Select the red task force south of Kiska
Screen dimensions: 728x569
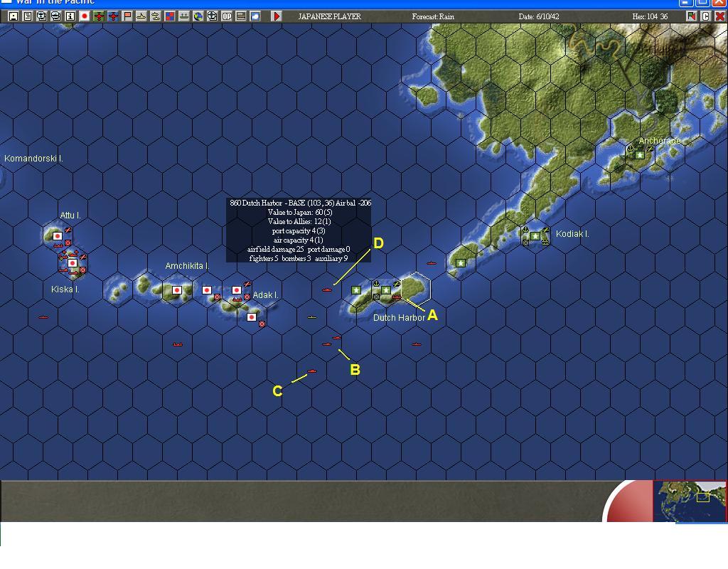coord(43,317)
